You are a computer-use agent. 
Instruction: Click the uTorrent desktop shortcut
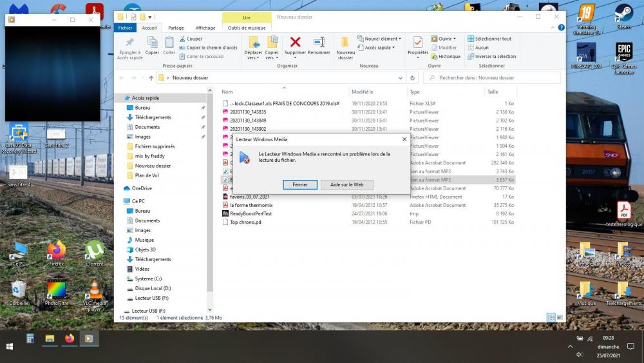[95, 250]
